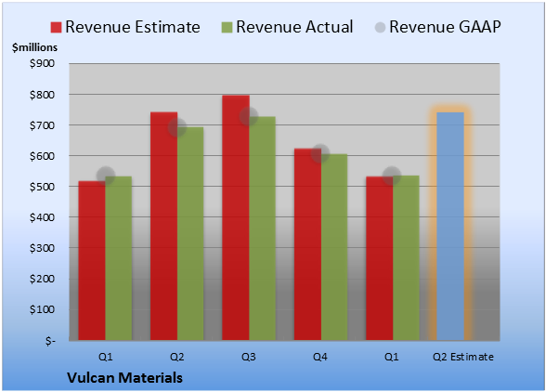Click the GAAP marker on Q2 bars
This screenshot has width=546, height=392.
point(177,127)
